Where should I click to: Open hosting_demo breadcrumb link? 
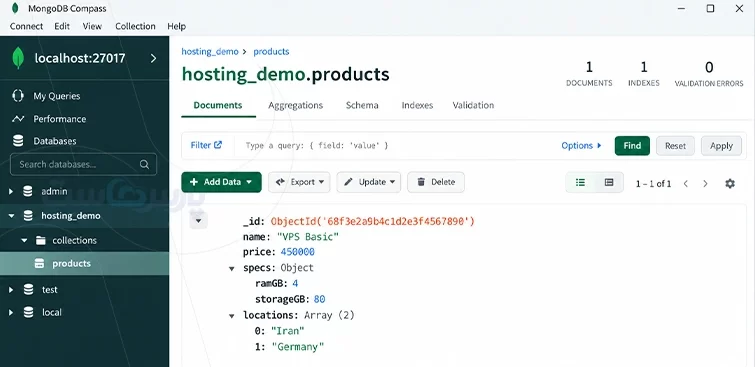[210, 52]
